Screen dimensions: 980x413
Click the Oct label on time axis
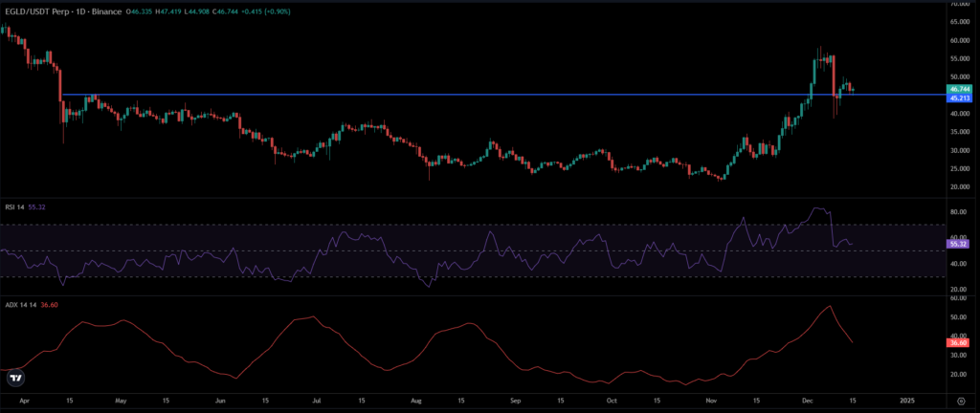pos(612,400)
